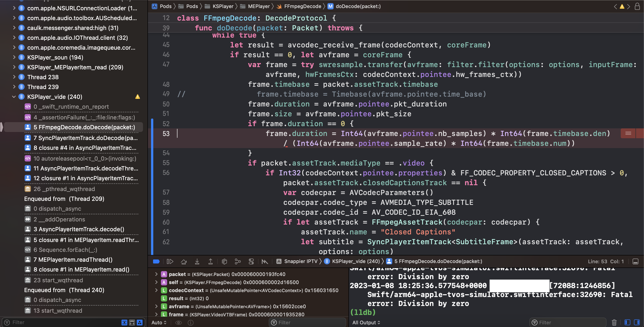Deactivate breakpoints with the blue toggle
Image resolution: width=644 pixels, height=327 pixels.
(x=156, y=261)
